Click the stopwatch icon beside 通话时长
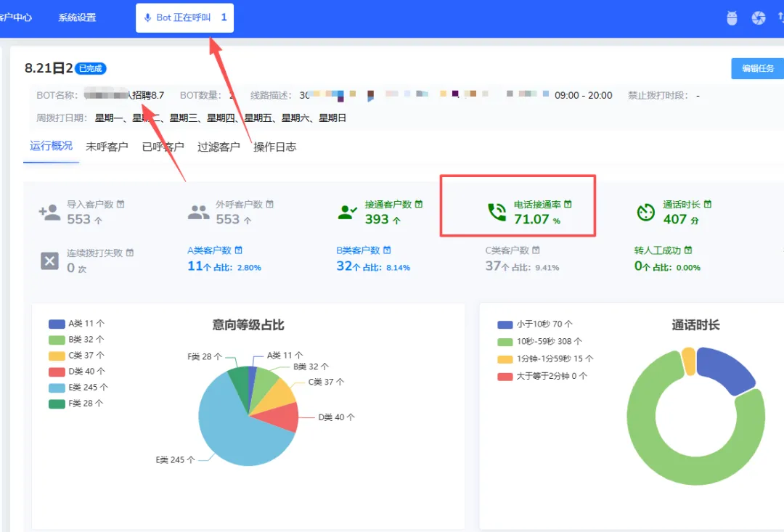The height and width of the screenshot is (532, 784). [x=645, y=210]
